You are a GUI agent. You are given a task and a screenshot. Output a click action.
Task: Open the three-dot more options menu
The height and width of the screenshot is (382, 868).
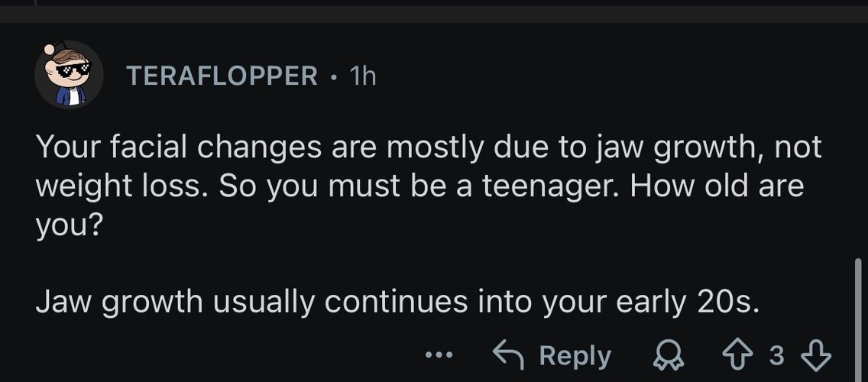point(439,355)
